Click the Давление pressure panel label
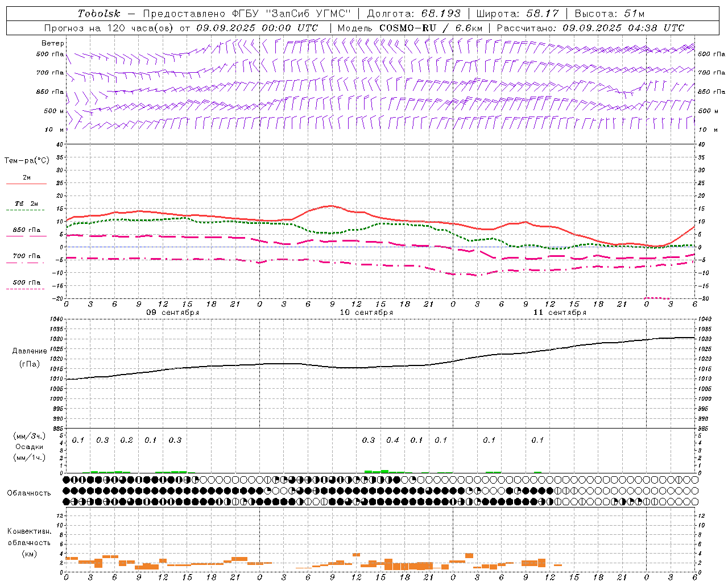Screen dimensions: 728x582 [x=30, y=351]
